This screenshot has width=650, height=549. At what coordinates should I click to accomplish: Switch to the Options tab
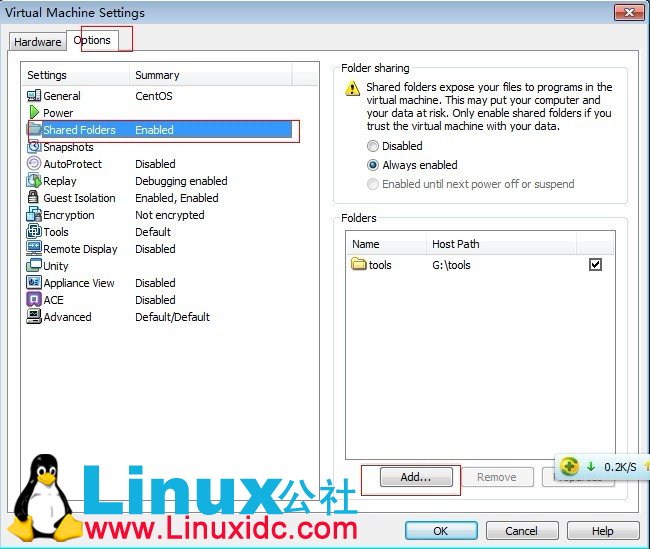(x=92, y=40)
